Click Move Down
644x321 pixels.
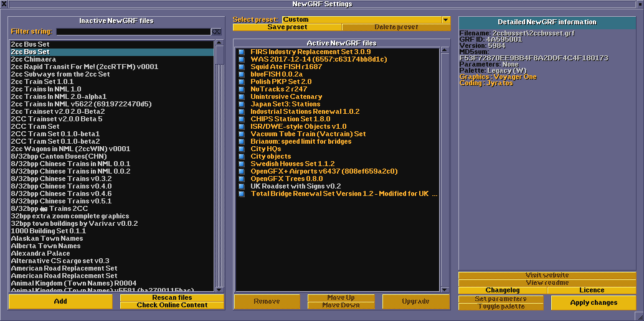(x=341, y=305)
